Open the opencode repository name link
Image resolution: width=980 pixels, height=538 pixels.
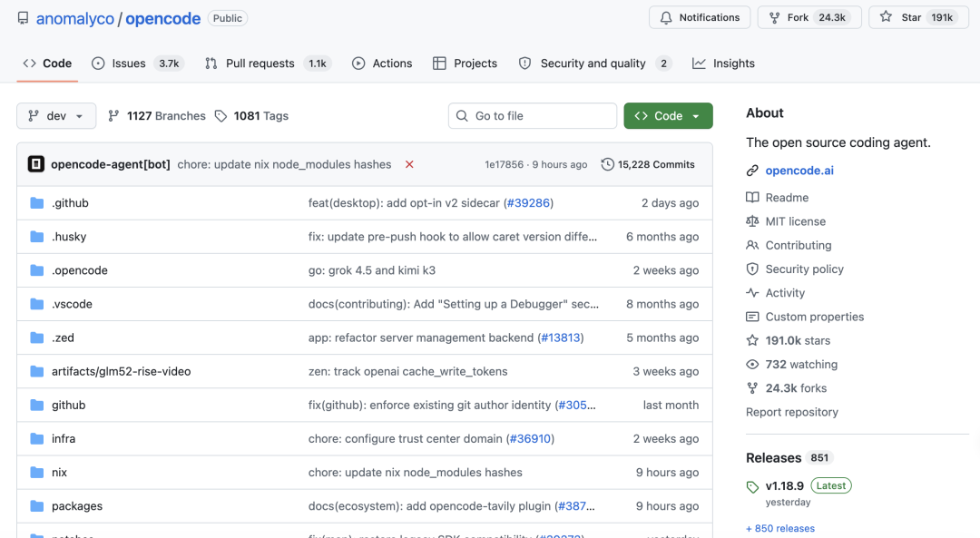click(x=163, y=19)
